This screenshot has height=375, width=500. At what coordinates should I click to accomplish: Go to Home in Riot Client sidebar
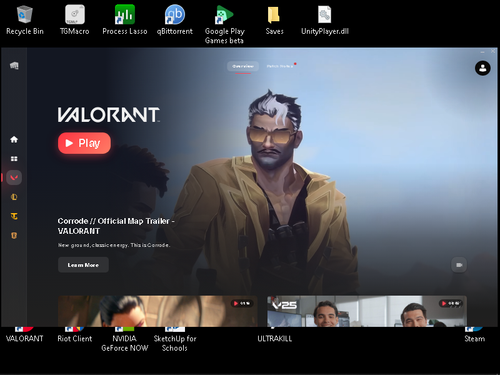click(14, 139)
